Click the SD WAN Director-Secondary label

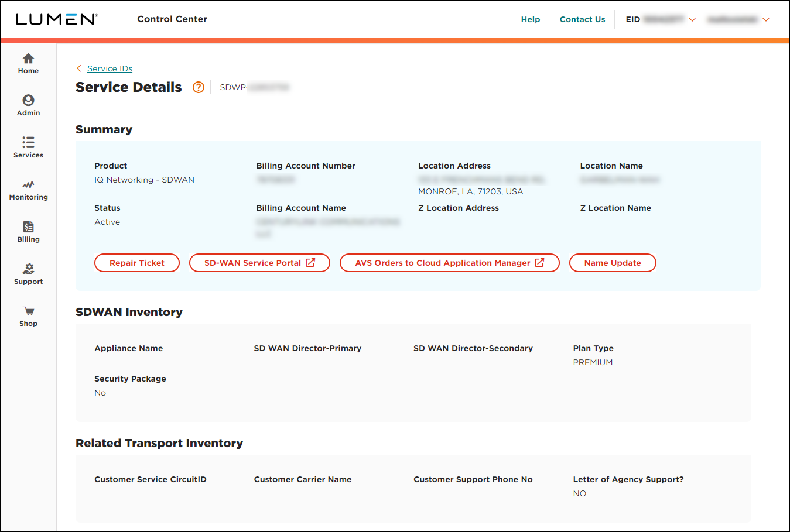click(473, 348)
